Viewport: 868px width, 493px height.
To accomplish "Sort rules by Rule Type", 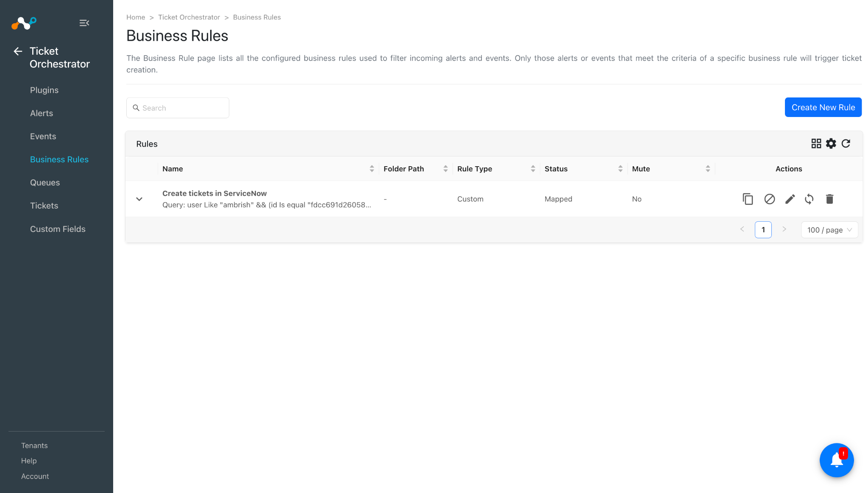I will [533, 169].
